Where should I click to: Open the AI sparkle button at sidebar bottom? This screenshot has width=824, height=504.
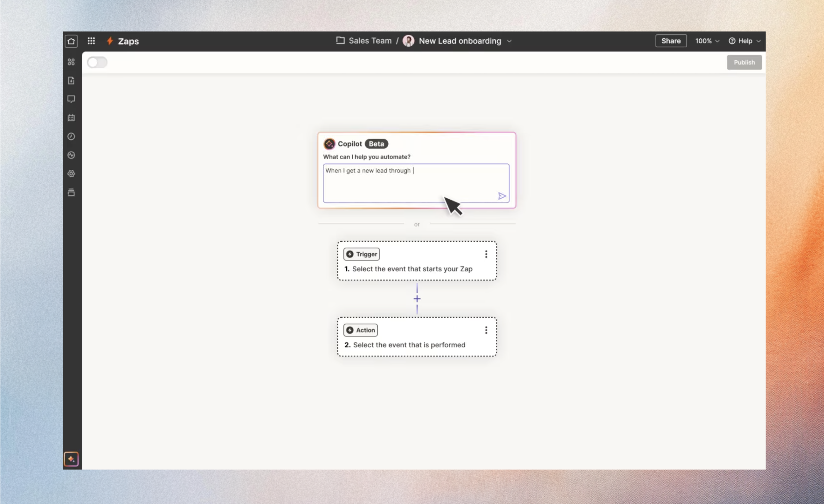click(x=71, y=459)
